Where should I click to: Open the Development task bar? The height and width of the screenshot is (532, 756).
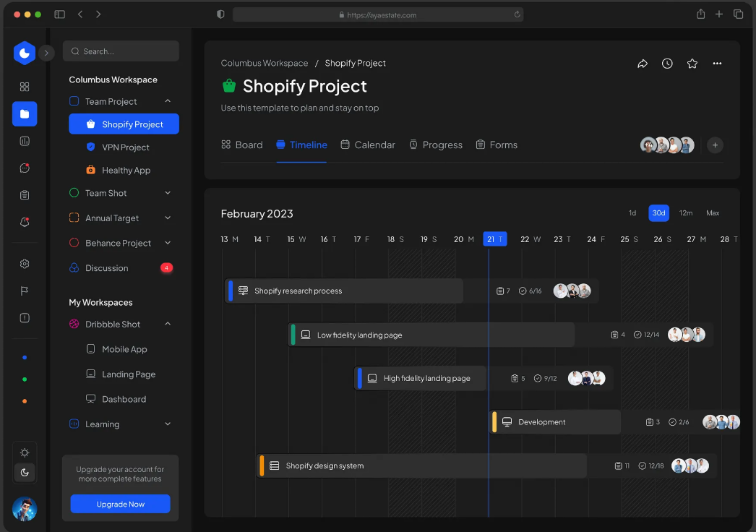pyautogui.click(x=555, y=422)
